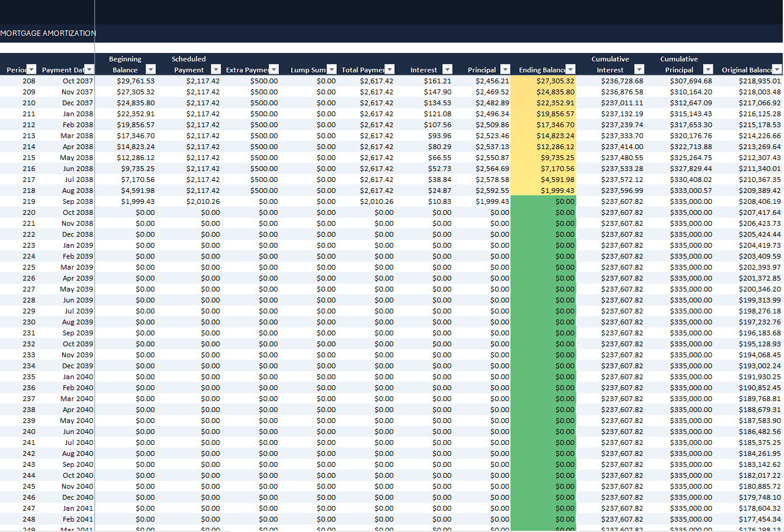This screenshot has width=784, height=532.
Task: Select interest cell $10.83
Action: [x=440, y=201]
